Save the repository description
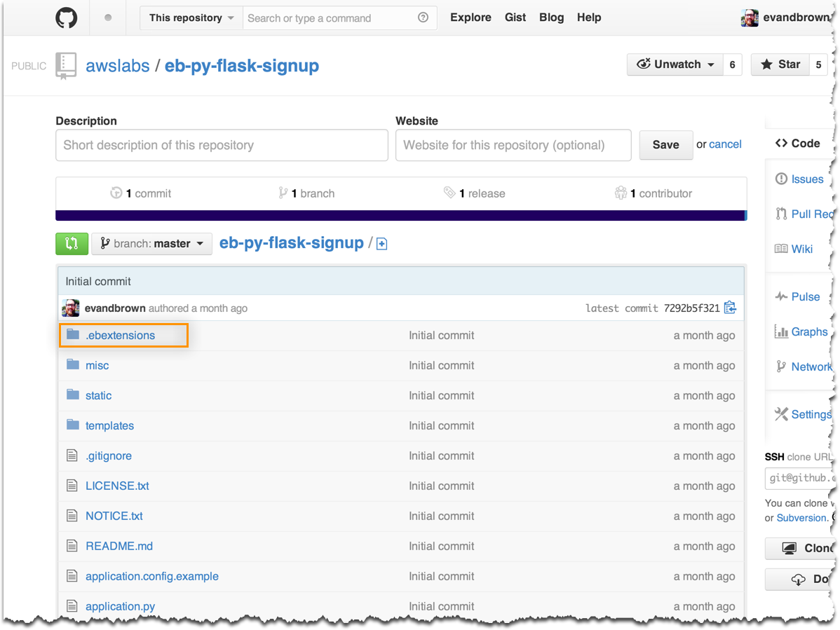840x630 pixels. click(666, 144)
